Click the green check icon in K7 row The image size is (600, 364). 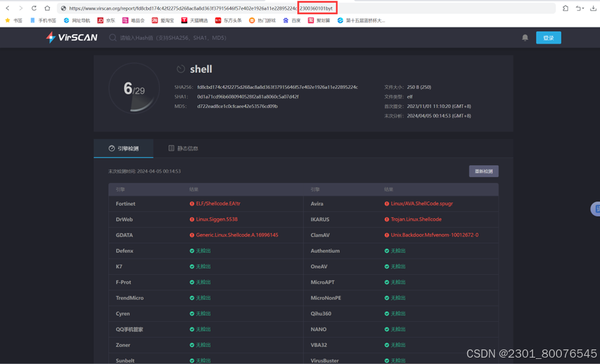click(x=192, y=267)
